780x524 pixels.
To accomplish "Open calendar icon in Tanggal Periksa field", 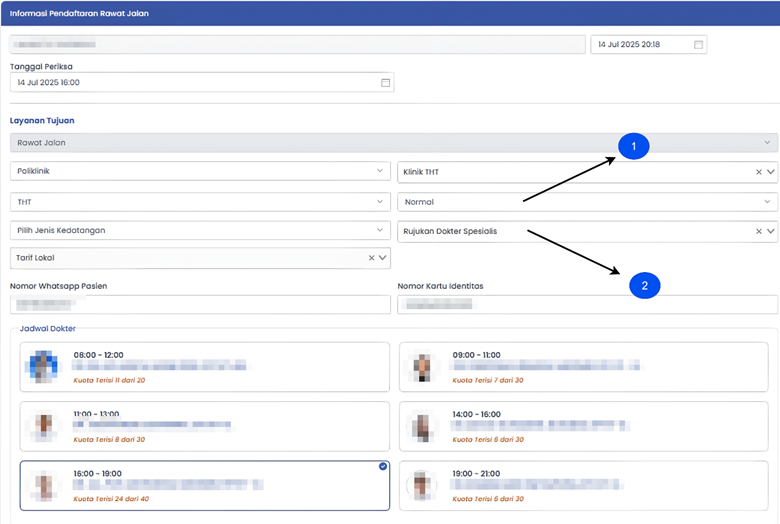I will click(385, 83).
